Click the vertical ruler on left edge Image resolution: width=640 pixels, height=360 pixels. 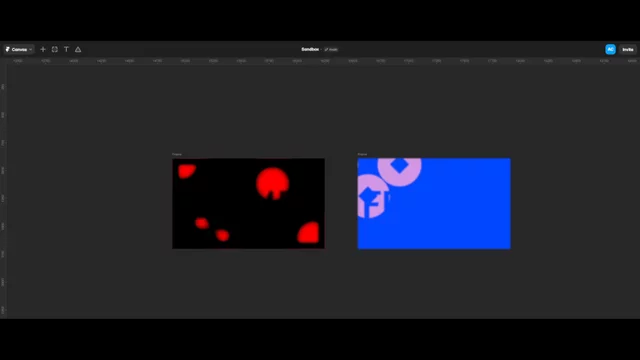(3, 191)
